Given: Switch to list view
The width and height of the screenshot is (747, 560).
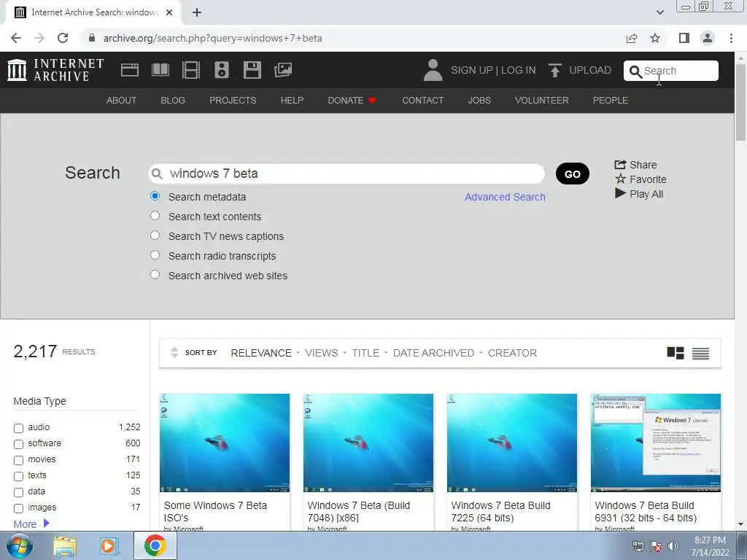Looking at the screenshot, I should pyautogui.click(x=700, y=354).
